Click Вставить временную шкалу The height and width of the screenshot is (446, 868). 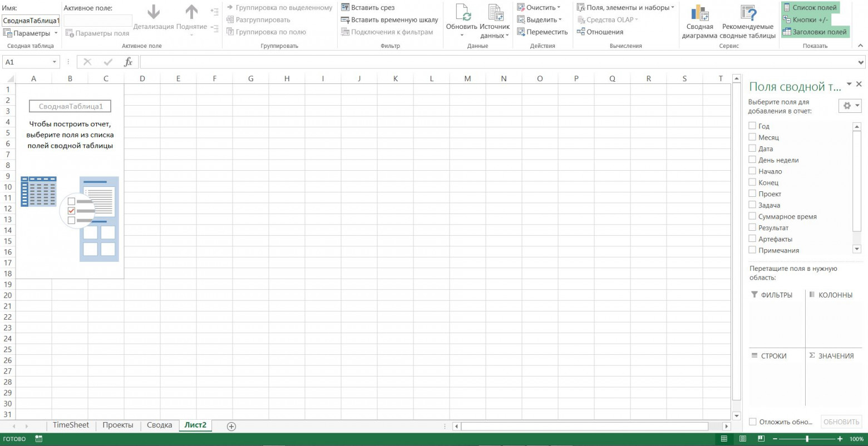coord(345,20)
